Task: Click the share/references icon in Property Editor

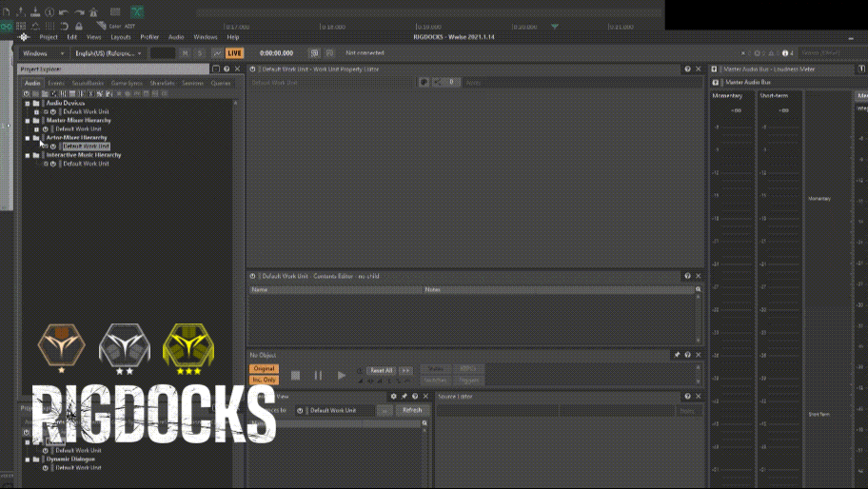Action: (x=437, y=82)
